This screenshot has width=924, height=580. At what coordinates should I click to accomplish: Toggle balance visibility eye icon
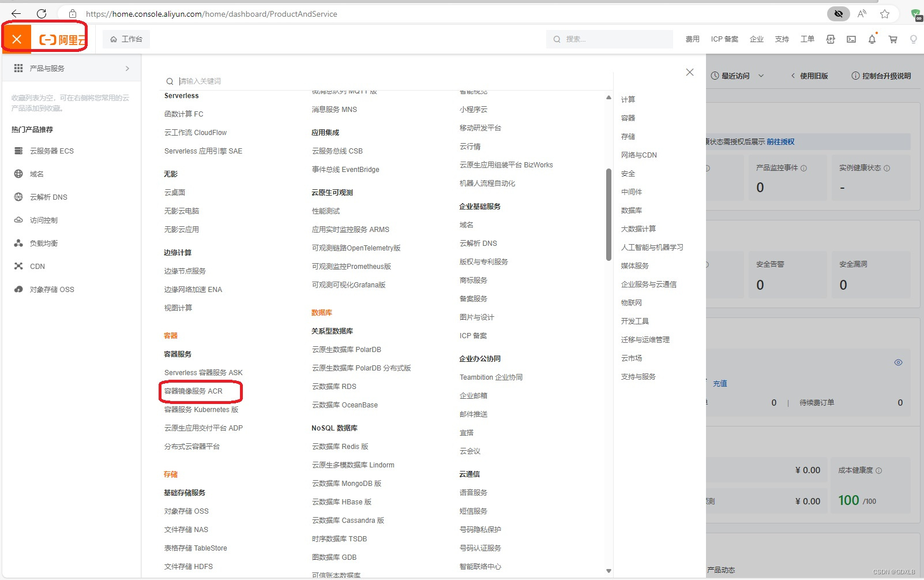coord(898,362)
